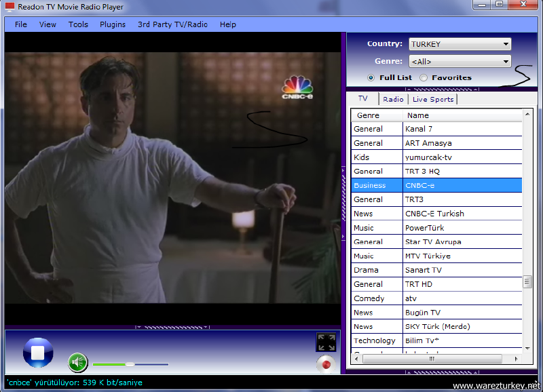Toggle the side panel vertical splitter
The height and width of the screenshot is (392, 543).
pos(343,203)
